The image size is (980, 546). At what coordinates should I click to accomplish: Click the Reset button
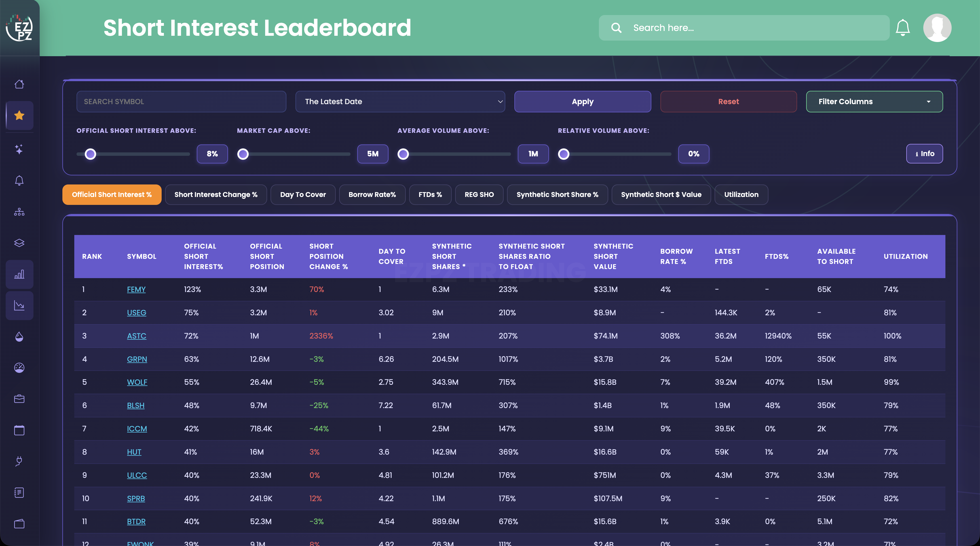(x=728, y=102)
